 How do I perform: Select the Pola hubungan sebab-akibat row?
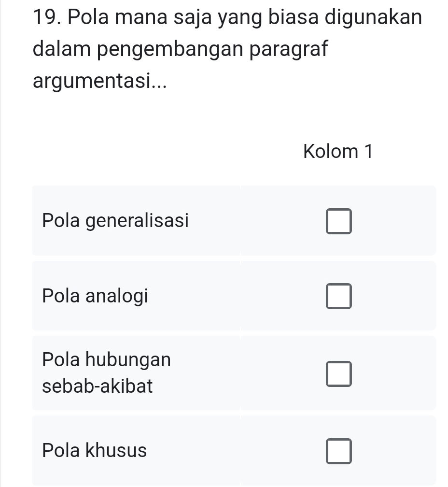193,372
